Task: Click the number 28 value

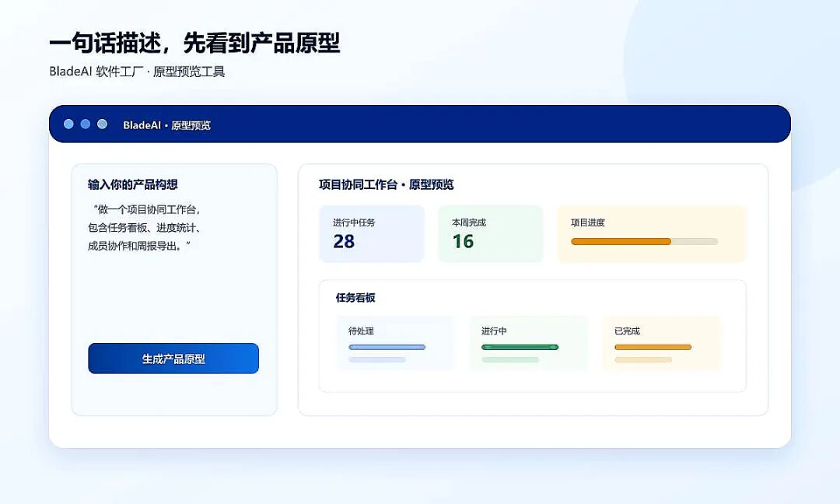Action: [x=344, y=242]
